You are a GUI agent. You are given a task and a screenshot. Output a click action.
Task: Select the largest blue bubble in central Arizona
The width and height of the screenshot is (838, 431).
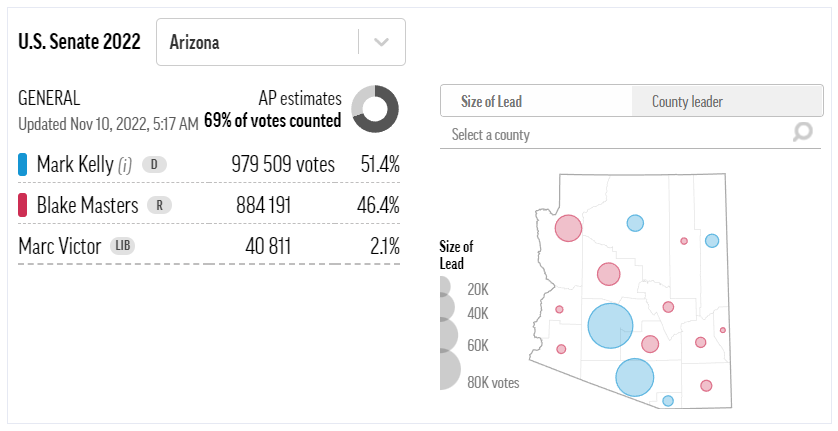pos(610,325)
